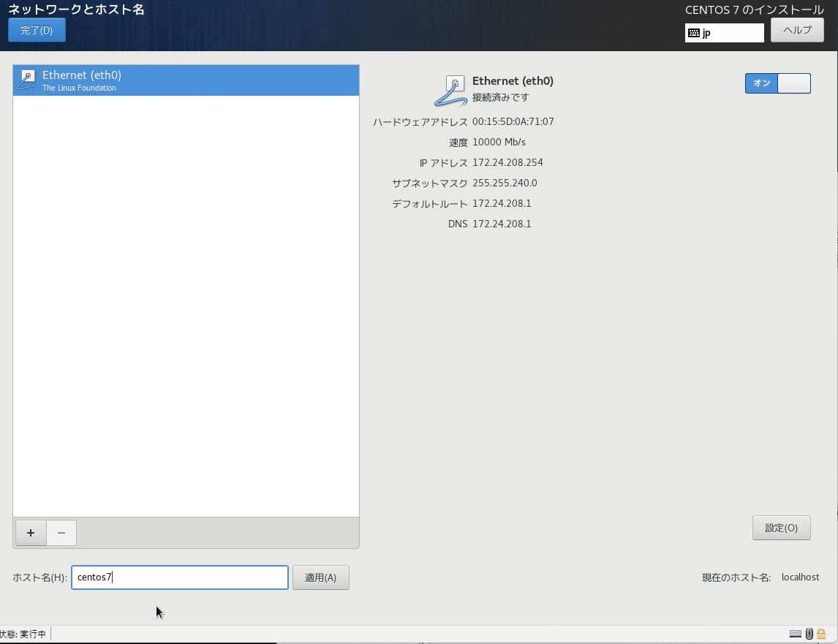
Task: Click the large Ethernet adapter icon in details panel
Action: click(x=453, y=91)
